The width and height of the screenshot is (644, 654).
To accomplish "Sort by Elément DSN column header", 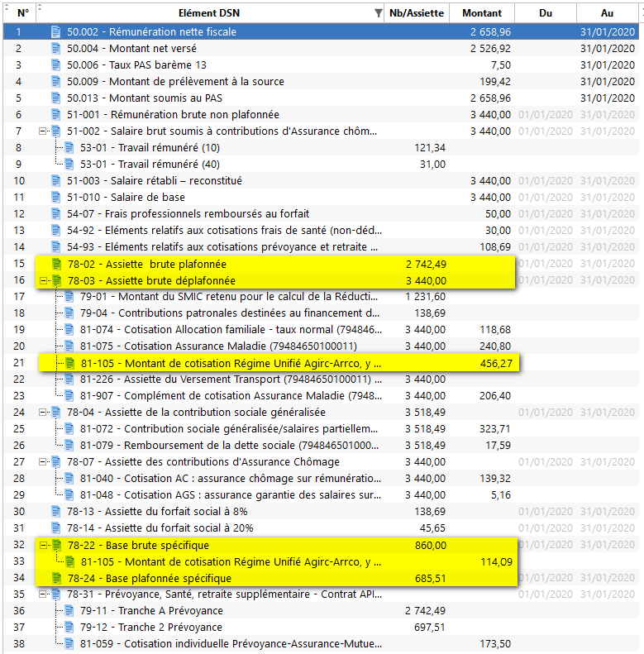I will (x=209, y=13).
